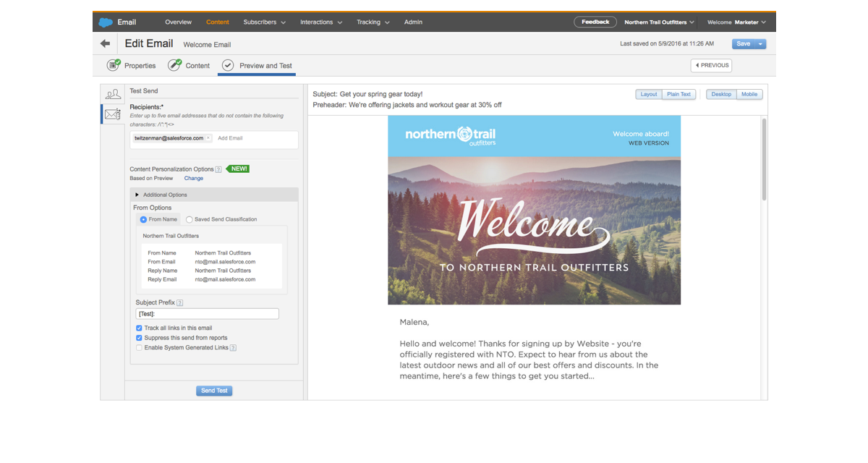The width and height of the screenshot is (868, 463).
Task: Click the Send Test button
Action: tap(214, 391)
